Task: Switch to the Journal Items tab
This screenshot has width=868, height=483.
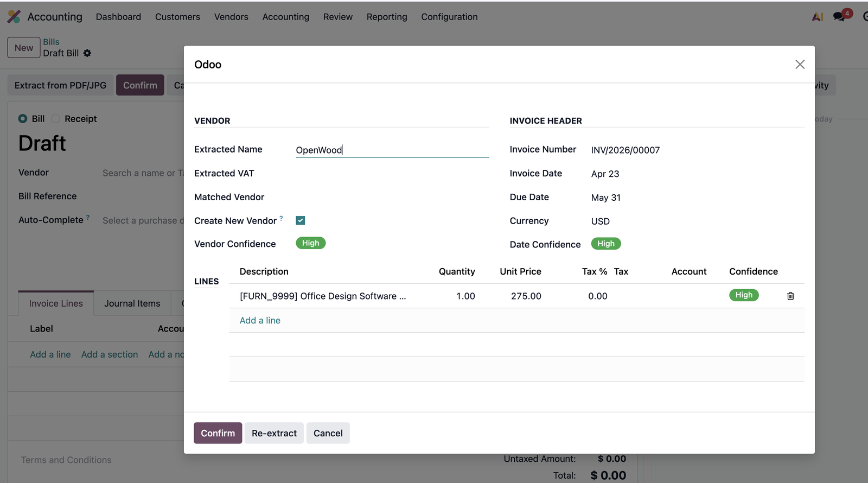Action: (x=132, y=303)
